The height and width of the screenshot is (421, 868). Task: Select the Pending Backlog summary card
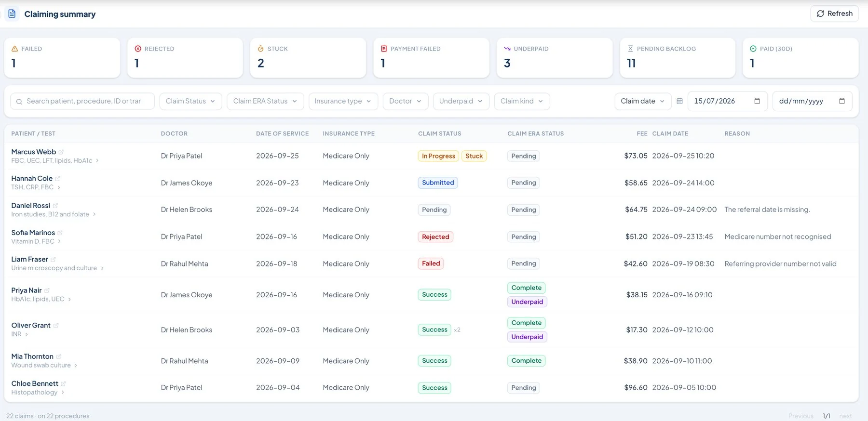point(678,58)
